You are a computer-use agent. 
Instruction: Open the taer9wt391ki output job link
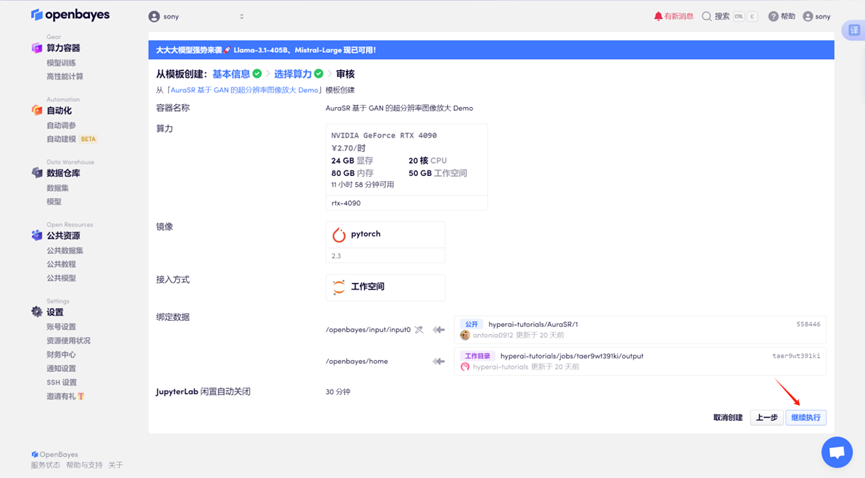pos(572,356)
